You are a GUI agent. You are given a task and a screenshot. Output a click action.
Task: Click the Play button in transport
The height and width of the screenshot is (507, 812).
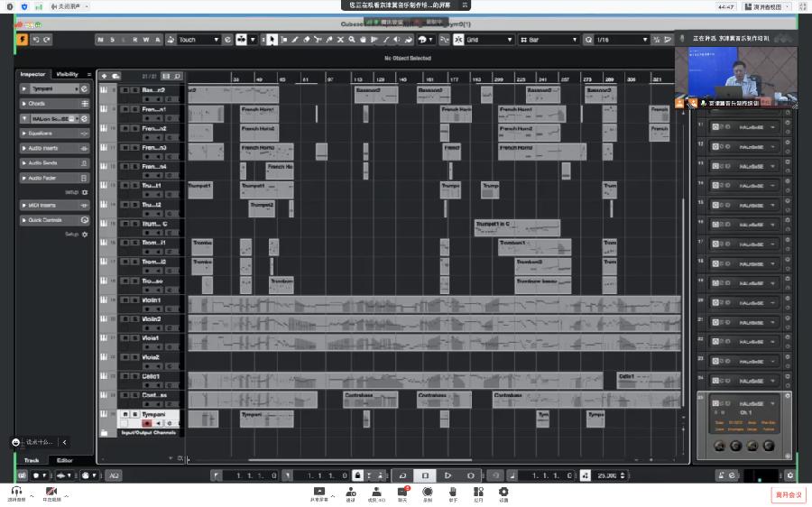point(448,475)
